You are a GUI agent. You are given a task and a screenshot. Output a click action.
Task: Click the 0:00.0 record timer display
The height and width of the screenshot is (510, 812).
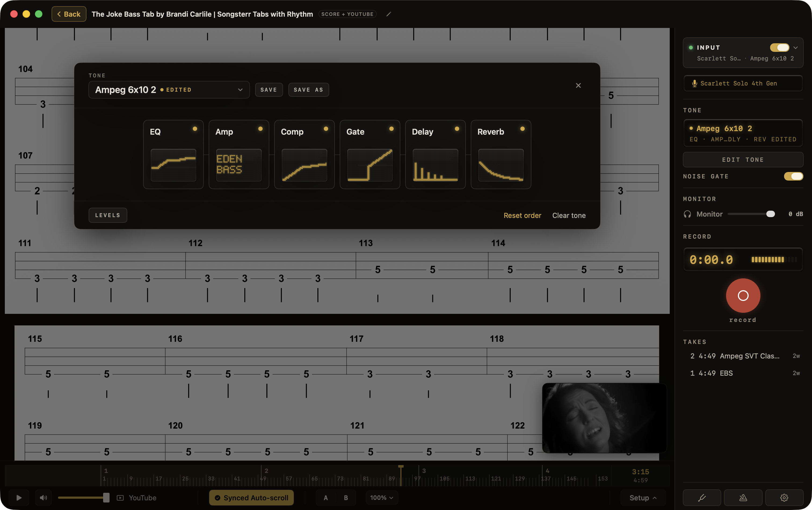tap(711, 260)
